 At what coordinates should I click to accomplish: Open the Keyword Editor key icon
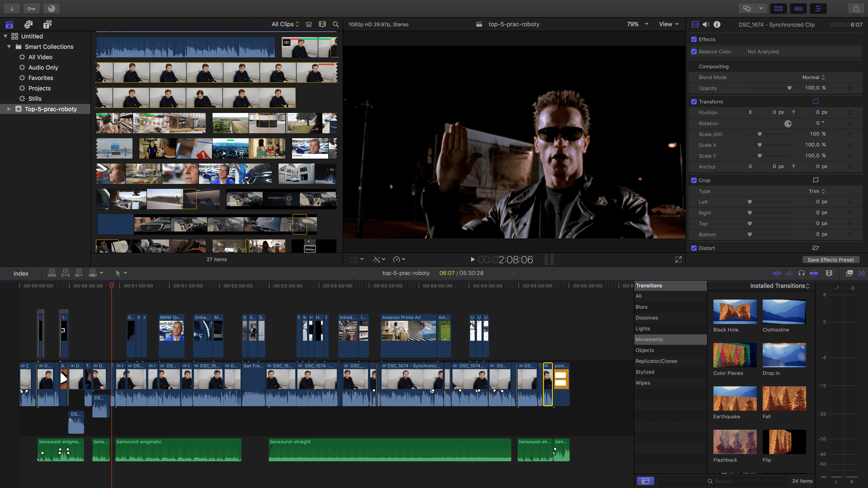coord(31,8)
